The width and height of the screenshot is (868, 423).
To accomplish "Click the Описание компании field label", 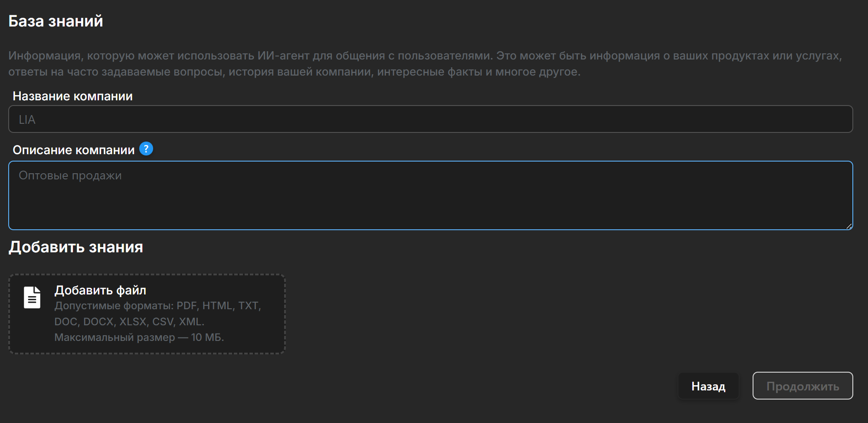I will coord(73,150).
